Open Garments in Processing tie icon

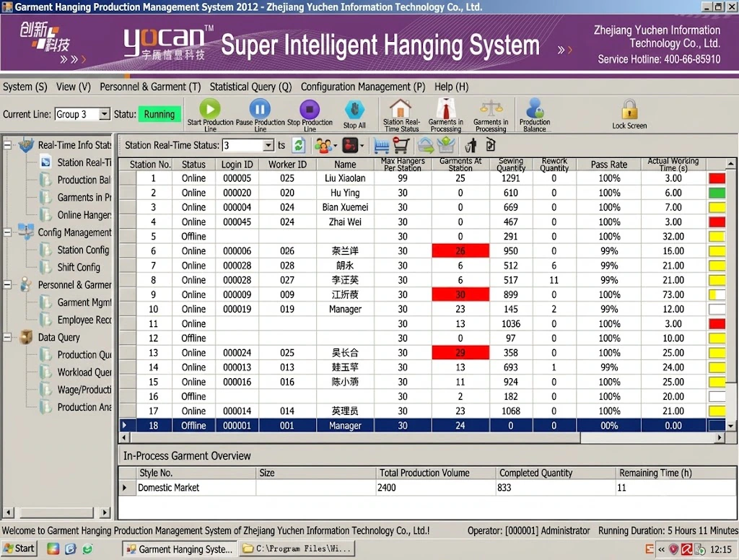(x=446, y=108)
